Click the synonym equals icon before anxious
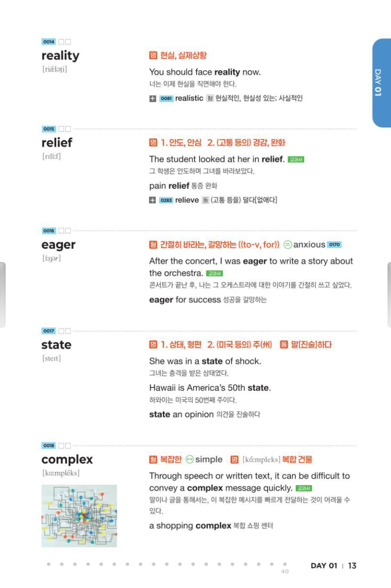This screenshot has height=588, width=391. (x=288, y=245)
